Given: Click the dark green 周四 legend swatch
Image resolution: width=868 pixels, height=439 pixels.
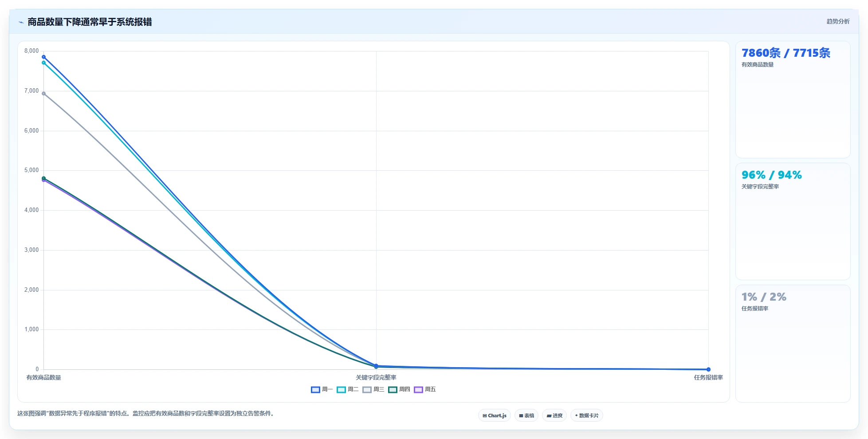Looking at the screenshot, I should click(x=393, y=389).
